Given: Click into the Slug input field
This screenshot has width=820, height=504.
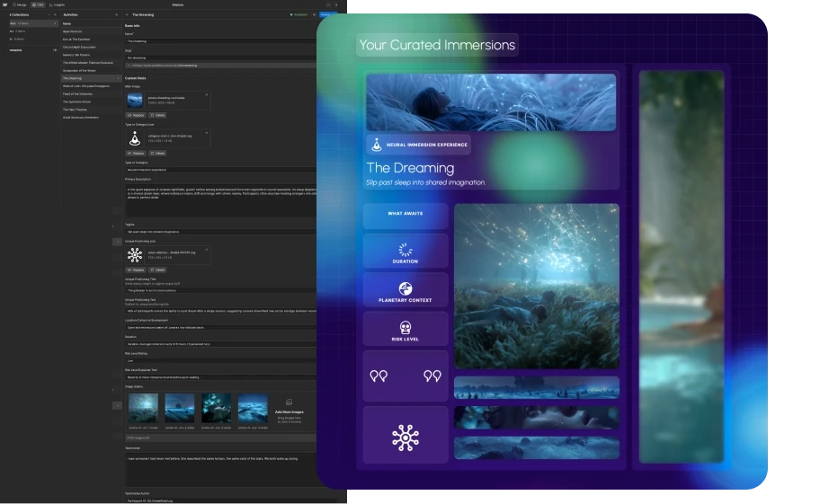Looking at the screenshot, I should tap(220, 58).
